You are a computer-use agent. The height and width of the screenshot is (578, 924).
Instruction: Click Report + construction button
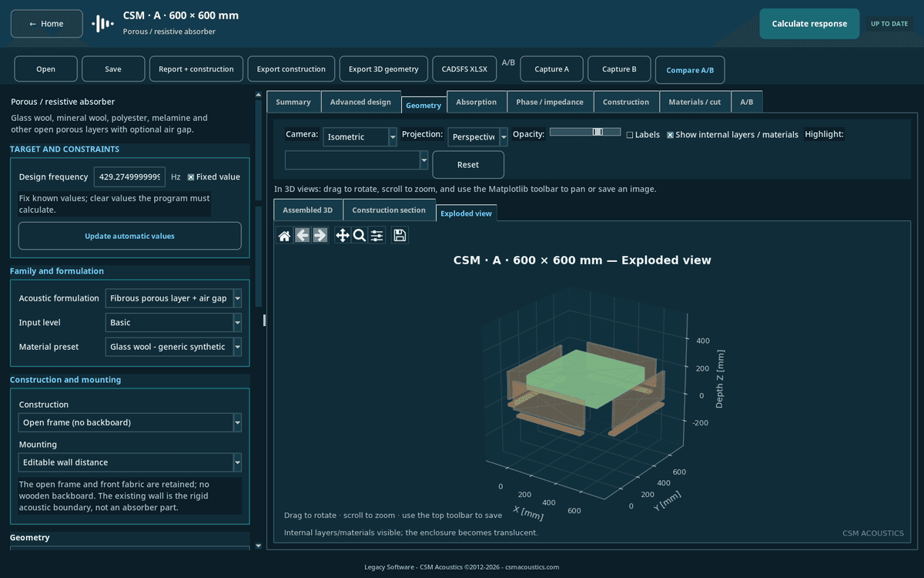196,69
